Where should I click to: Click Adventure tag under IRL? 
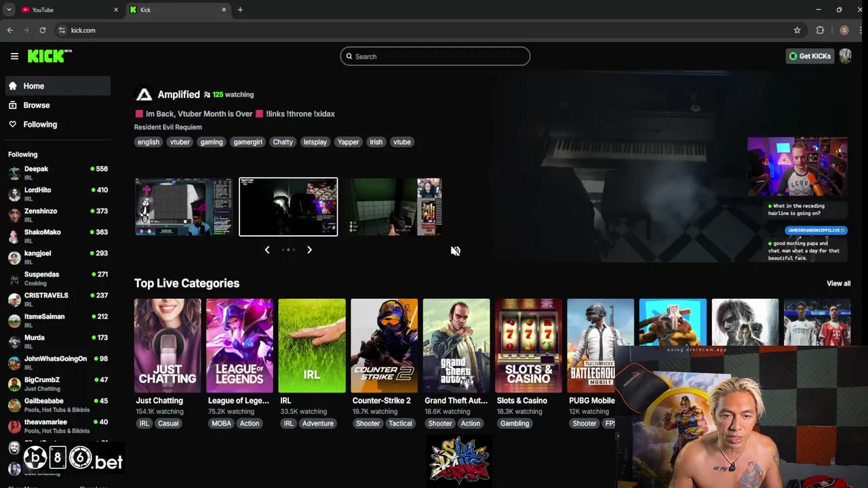318,424
